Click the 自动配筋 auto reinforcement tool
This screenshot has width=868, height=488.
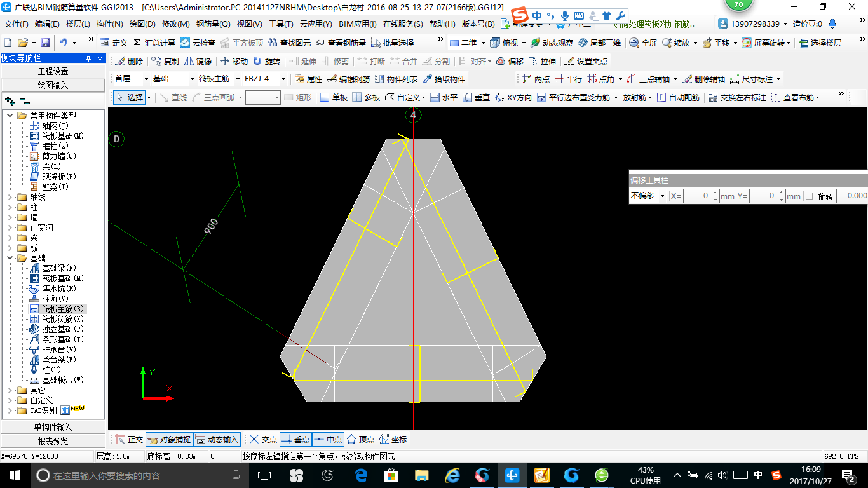pyautogui.click(x=678, y=97)
